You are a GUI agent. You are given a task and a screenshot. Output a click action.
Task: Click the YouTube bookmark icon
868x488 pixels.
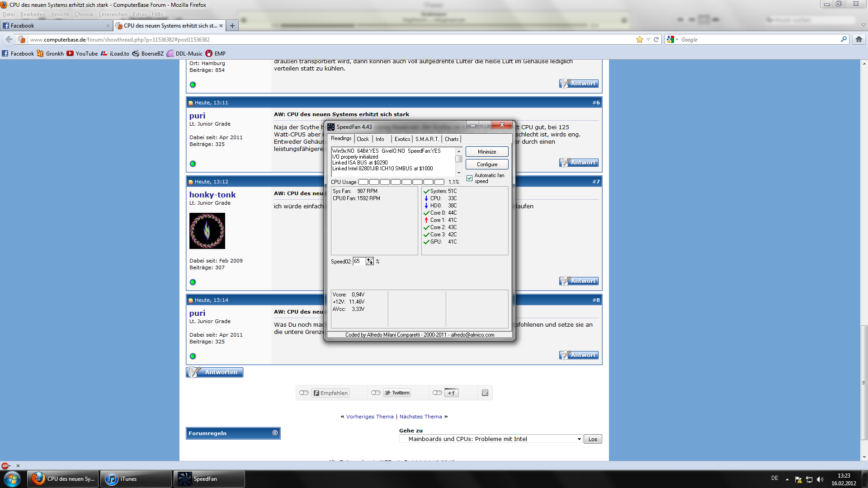pyautogui.click(x=70, y=53)
